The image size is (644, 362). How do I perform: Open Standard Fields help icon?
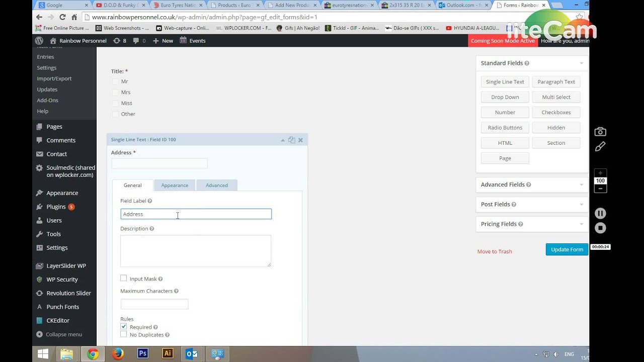[x=527, y=63]
